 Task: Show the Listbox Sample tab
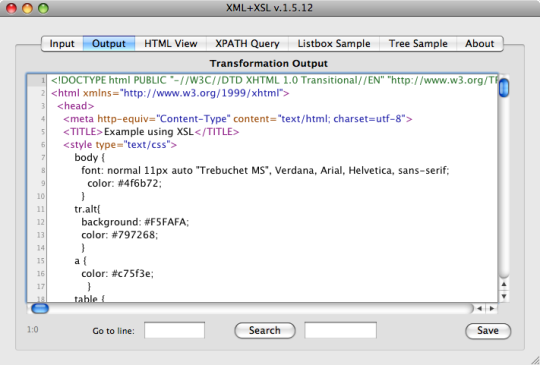[334, 44]
